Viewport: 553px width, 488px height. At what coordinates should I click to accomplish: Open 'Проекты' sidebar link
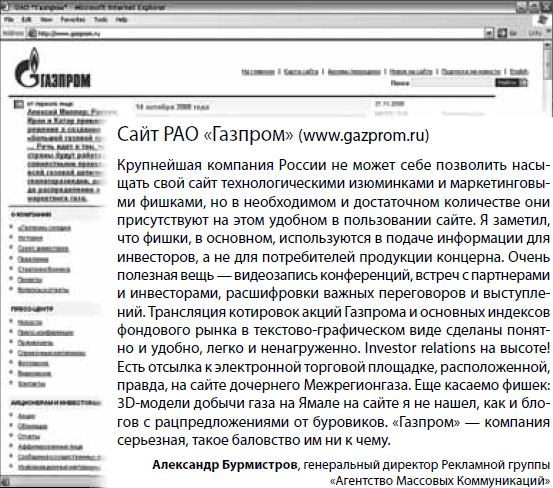point(30,280)
